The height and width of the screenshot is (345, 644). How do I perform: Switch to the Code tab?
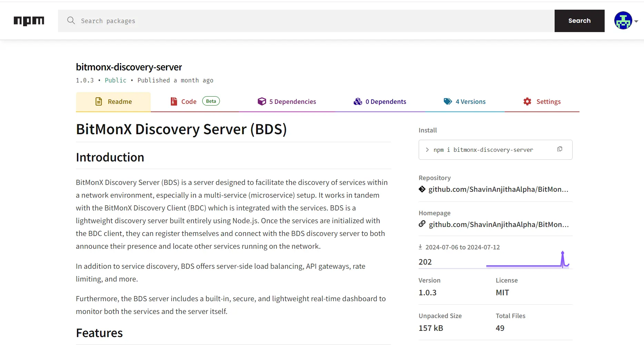195,102
